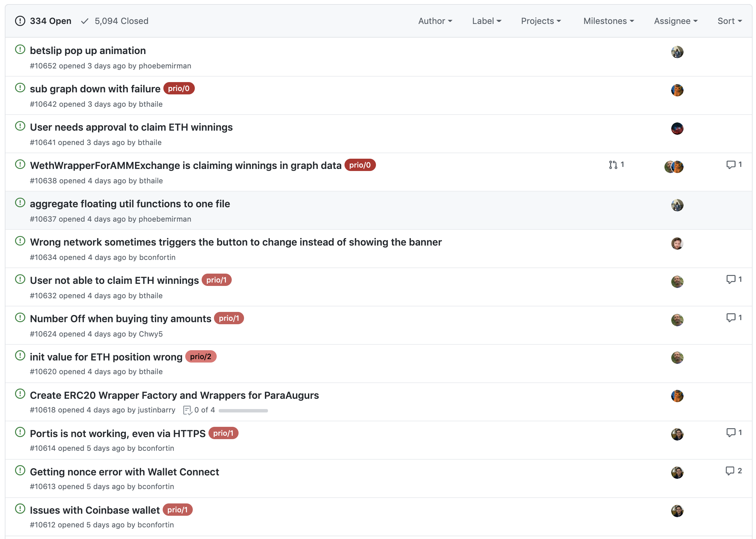Click assignee avatar for Issues with Coinbase wallet
The height and width of the screenshot is (539, 756).
click(677, 511)
